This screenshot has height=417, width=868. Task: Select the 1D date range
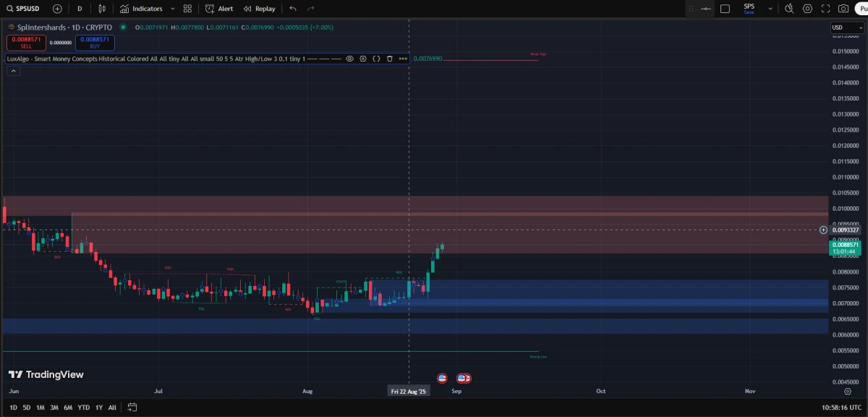13,408
